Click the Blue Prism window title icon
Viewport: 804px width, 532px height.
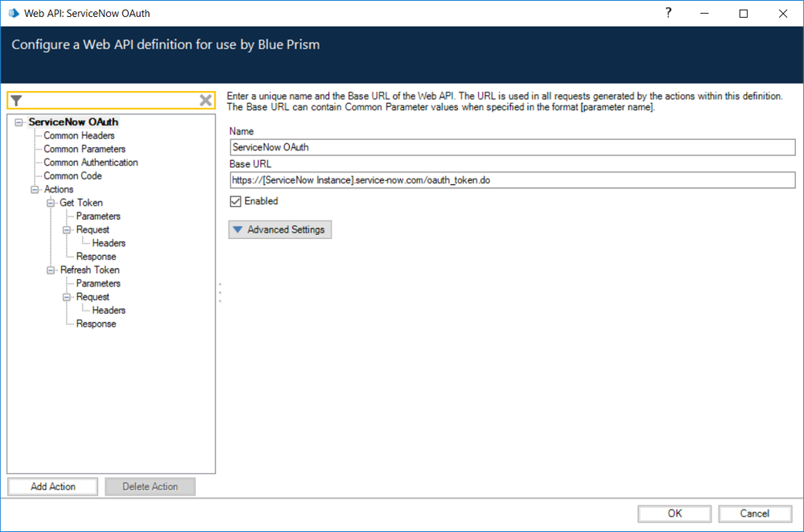click(13, 14)
